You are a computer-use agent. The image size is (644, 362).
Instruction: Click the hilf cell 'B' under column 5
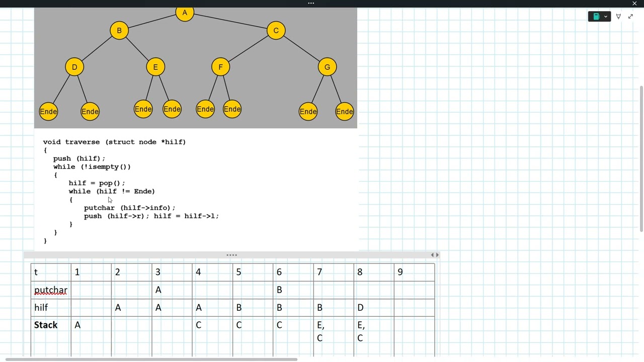253,308
